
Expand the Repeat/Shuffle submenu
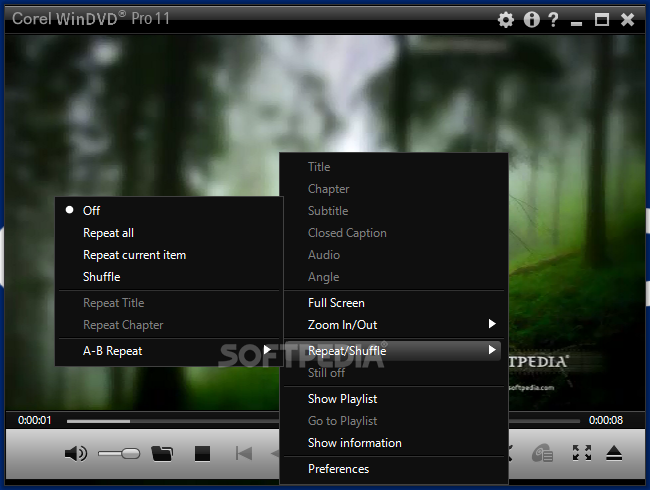(394, 351)
